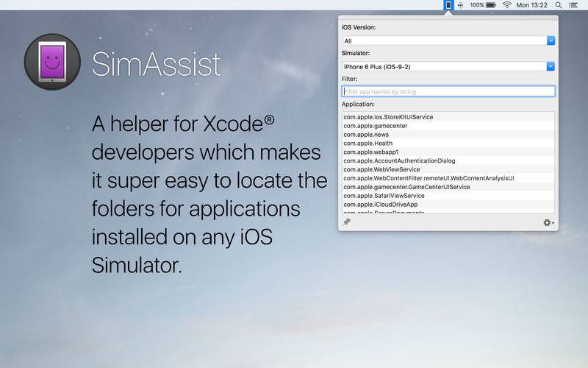Open Spotlight search magnifier

coord(559,5)
